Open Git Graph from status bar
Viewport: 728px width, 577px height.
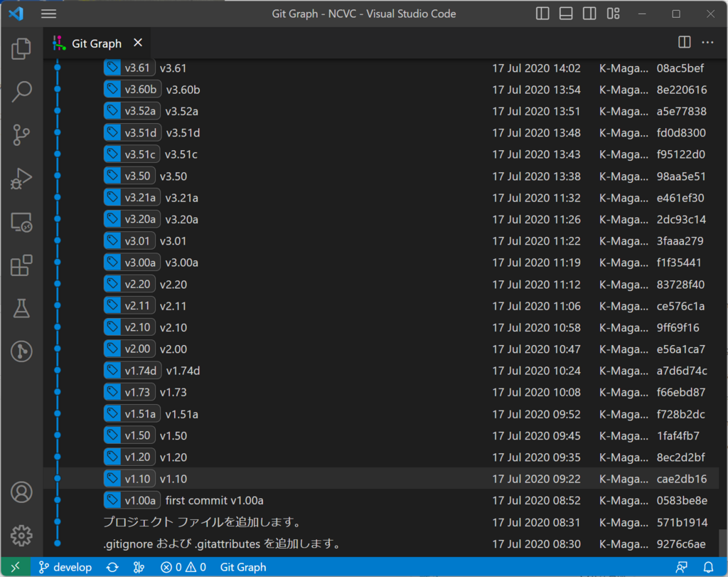click(x=243, y=567)
